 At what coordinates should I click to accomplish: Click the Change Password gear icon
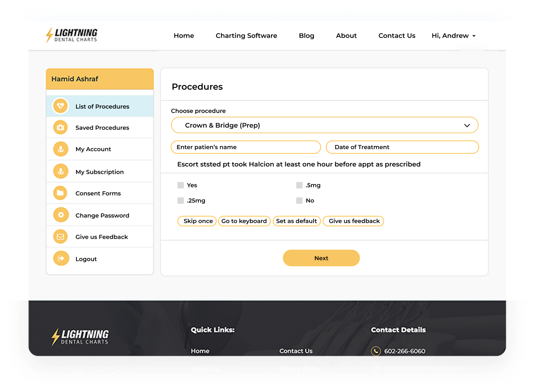click(x=61, y=215)
